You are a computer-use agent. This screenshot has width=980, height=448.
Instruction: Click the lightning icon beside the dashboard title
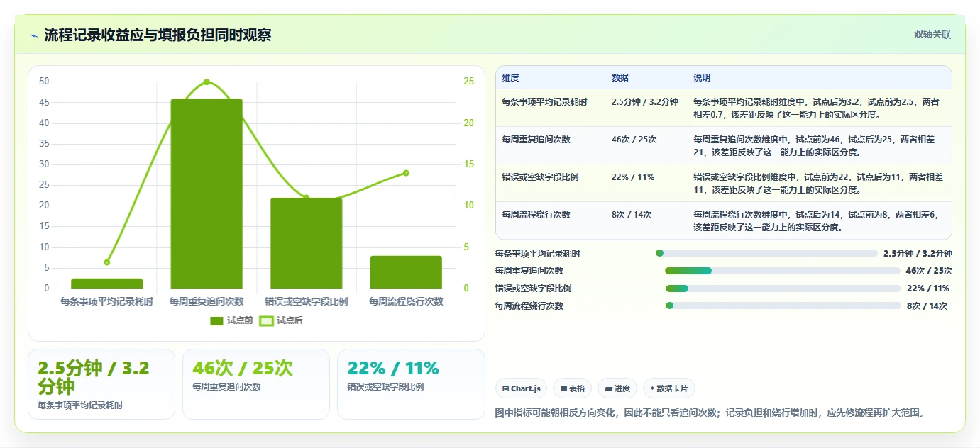(33, 35)
